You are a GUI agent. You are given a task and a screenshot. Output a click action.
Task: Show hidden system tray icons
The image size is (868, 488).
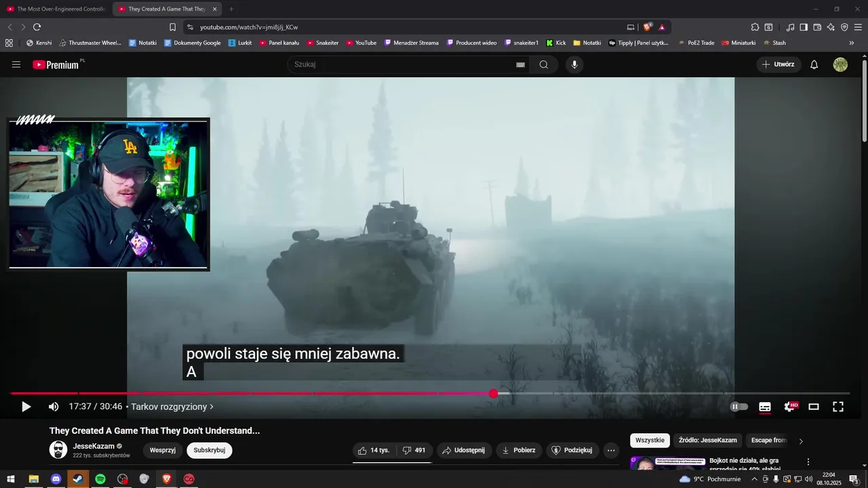[x=754, y=479]
